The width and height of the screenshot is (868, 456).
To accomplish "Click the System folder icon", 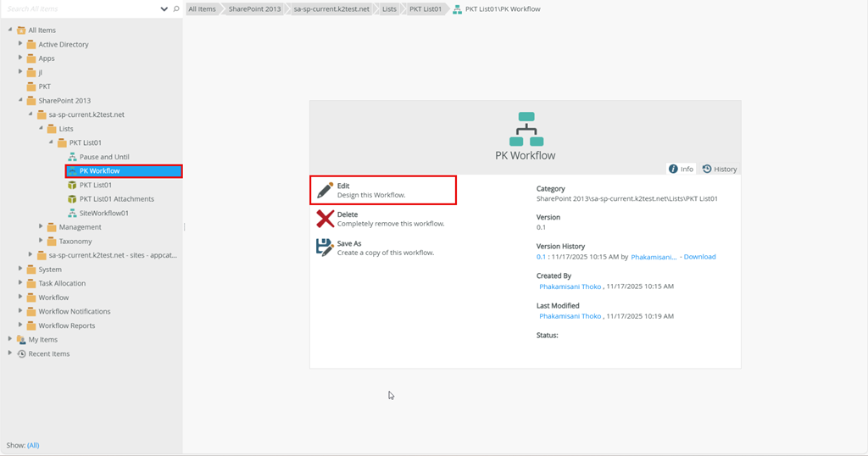I will tap(31, 270).
